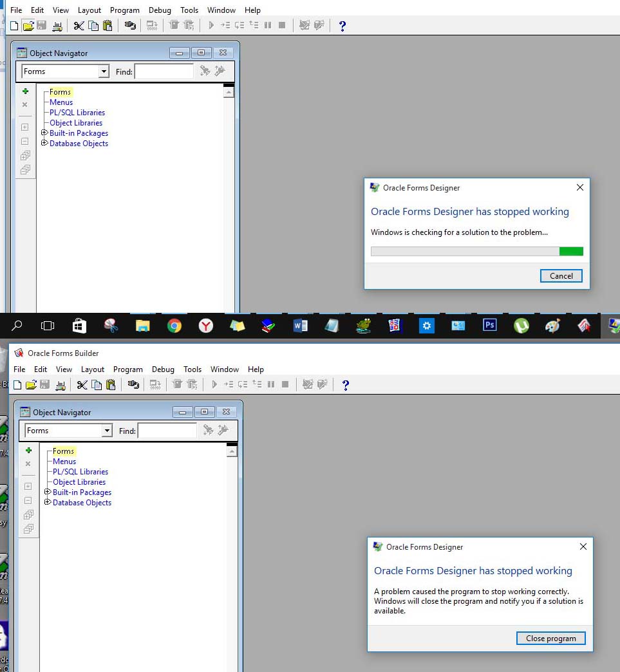Open the Debug menu in the lower menu bar
The height and width of the screenshot is (672, 620).
pos(163,369)
